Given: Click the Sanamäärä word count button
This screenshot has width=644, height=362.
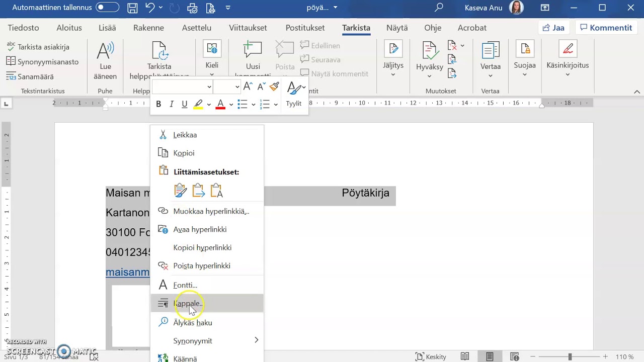Looking at the screenshot, I should click(x=30, y=77).
